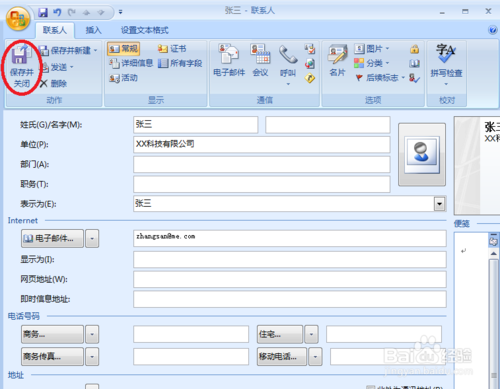Switch to the 联系人 ribbon tab
Screen dimensions: 500x389
(x=55, y=30)
